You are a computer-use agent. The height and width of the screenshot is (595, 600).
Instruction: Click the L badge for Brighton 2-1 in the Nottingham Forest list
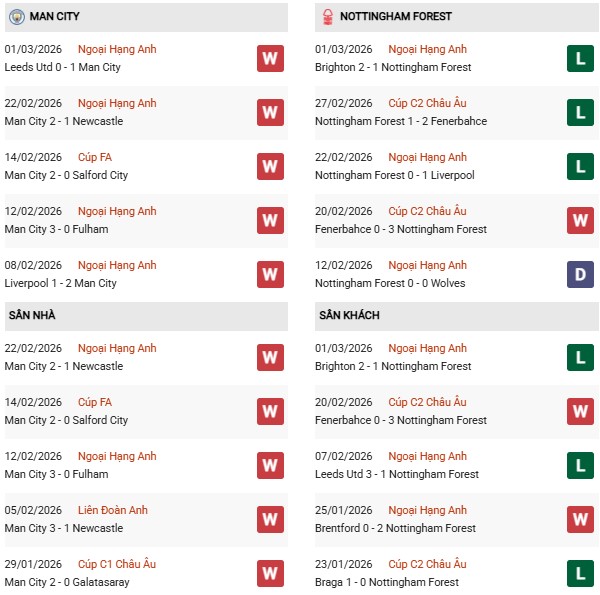point(580,58)
